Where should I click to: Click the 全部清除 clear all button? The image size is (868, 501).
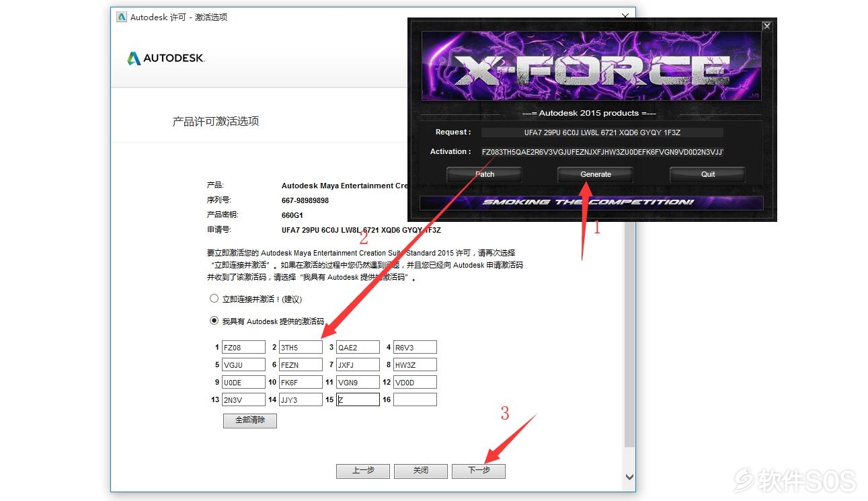pos(250,420)
